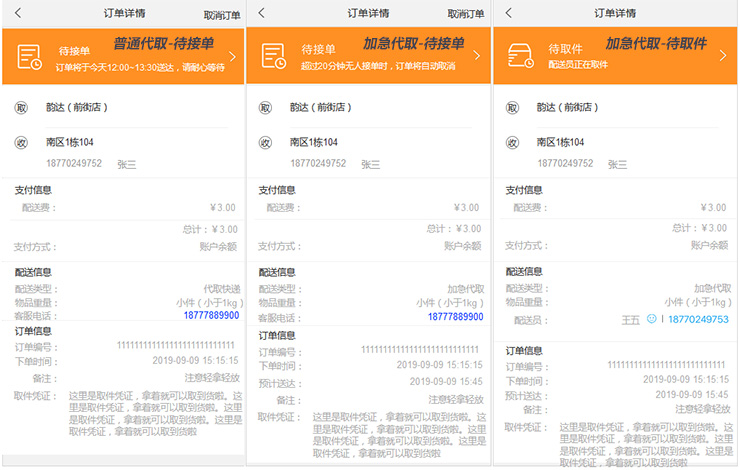Tap 取消订单 on 加急代取-待接单 screen
The height and width of the screenshot is (470, 740).
coord(465,15)
